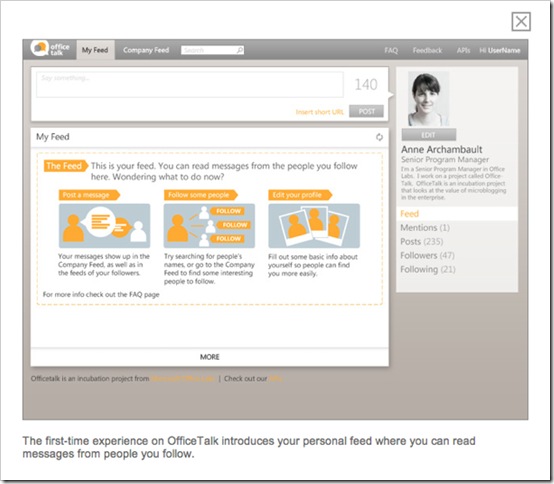Click Anne Archambault's profile photo
The width and height of the screenshot is (554, 484).
click(429, 99)
